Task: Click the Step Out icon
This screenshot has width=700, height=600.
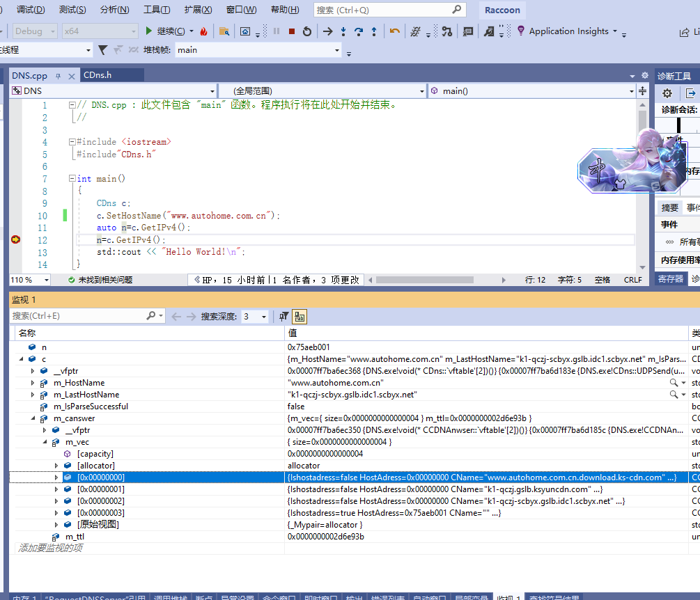Action: (374, 31)
